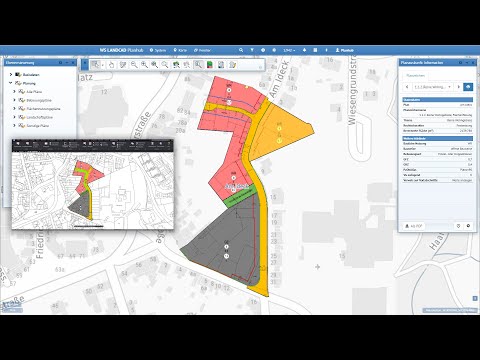Switch to the Planzeichen tab

[x=416, y=76]
